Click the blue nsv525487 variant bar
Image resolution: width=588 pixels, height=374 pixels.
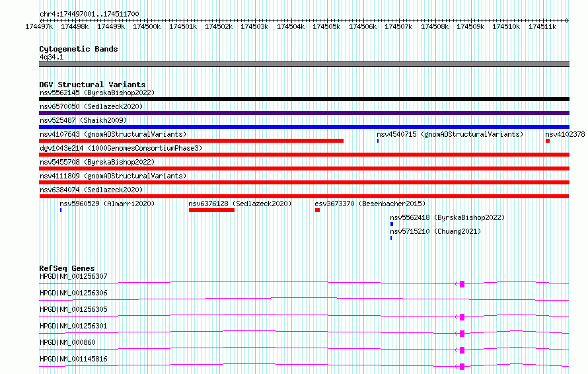pyautogui.click(x=304, y=127)
